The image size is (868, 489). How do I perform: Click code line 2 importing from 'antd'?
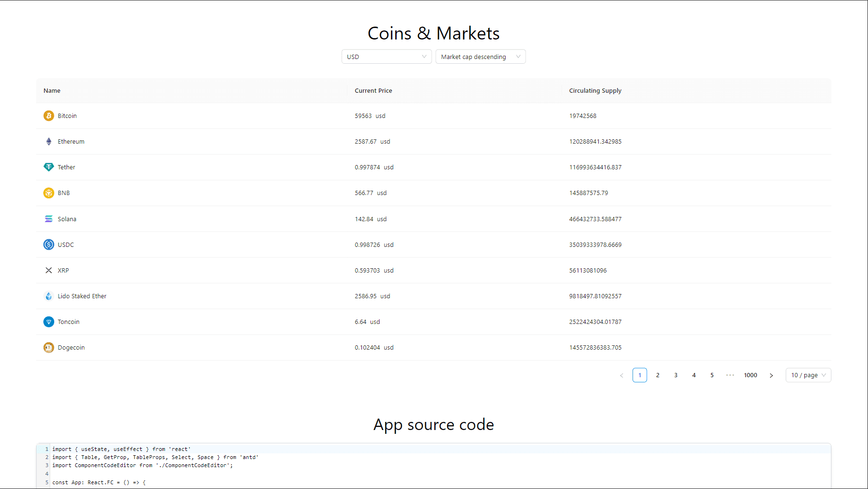tap(155, 457)
